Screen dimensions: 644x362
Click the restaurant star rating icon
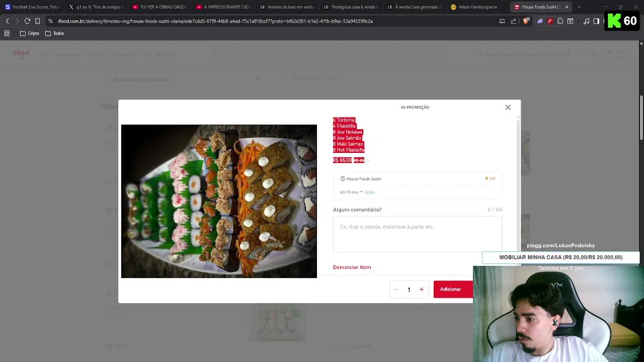pyautogui.click(x=487, y=178)
